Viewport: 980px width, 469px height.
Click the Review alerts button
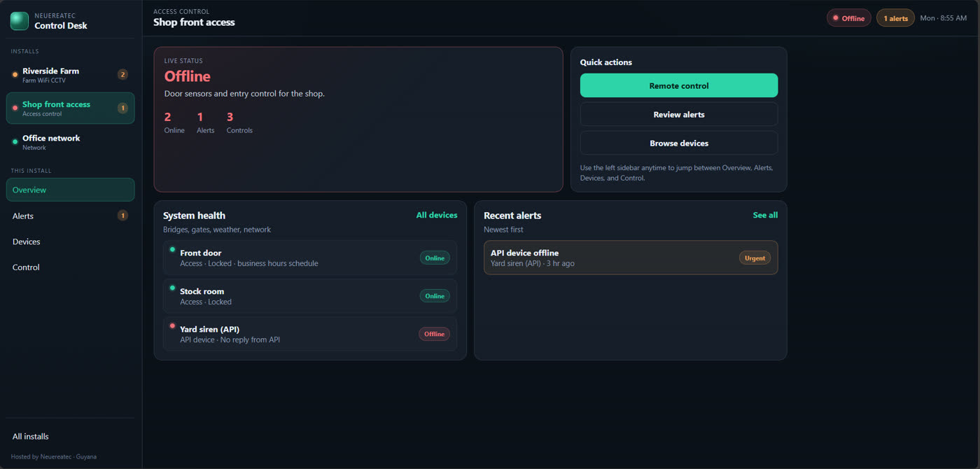(679, 114)
